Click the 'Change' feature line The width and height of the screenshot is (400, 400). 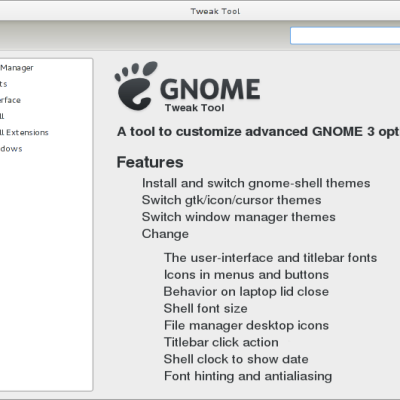coord(165,234)
